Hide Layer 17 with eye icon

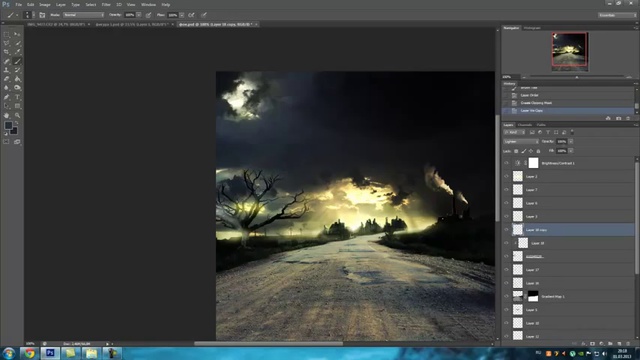(507, 270)
